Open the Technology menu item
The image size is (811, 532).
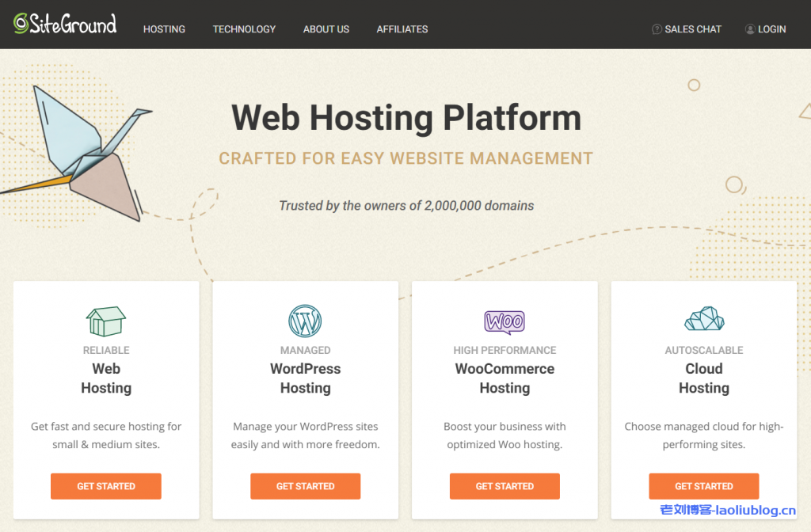click(x=244, y=29)
